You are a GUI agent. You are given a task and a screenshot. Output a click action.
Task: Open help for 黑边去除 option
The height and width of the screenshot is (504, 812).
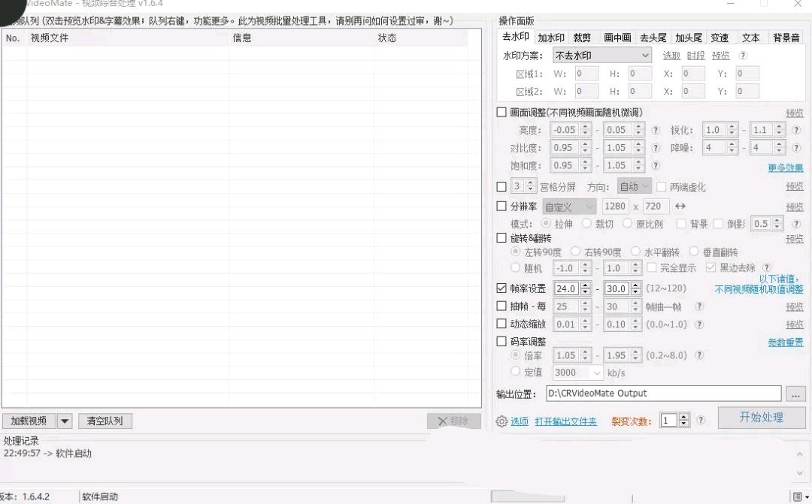click(766, 268)
